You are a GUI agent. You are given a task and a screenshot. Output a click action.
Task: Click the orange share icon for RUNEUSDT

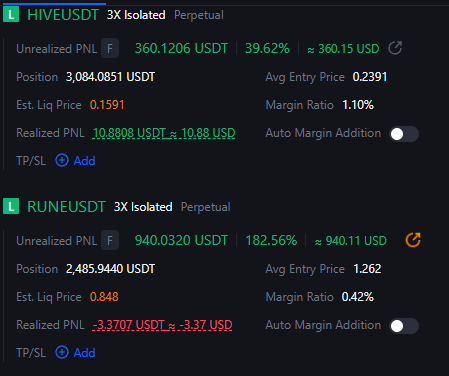coord(413,240)
